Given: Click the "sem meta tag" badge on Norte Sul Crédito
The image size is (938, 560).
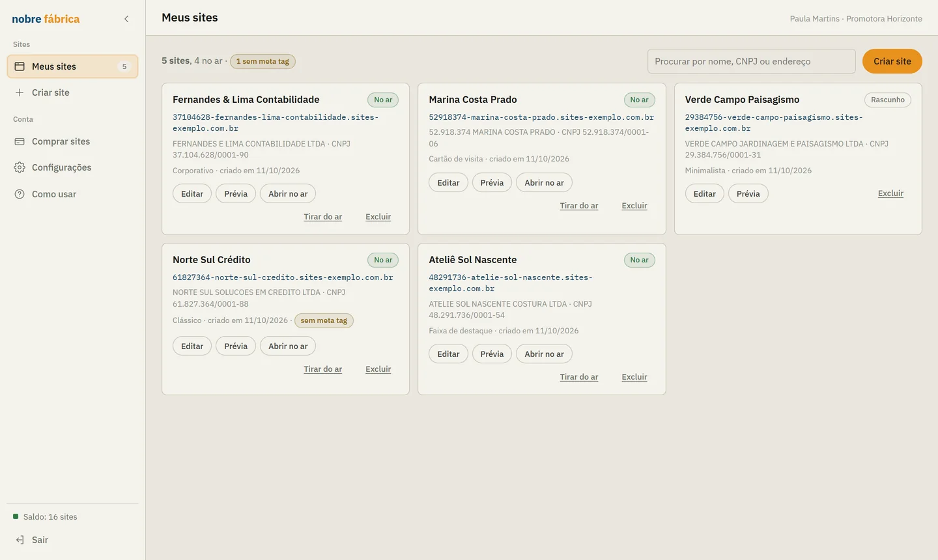Looking at the screenshot, I should coord(324,320).
